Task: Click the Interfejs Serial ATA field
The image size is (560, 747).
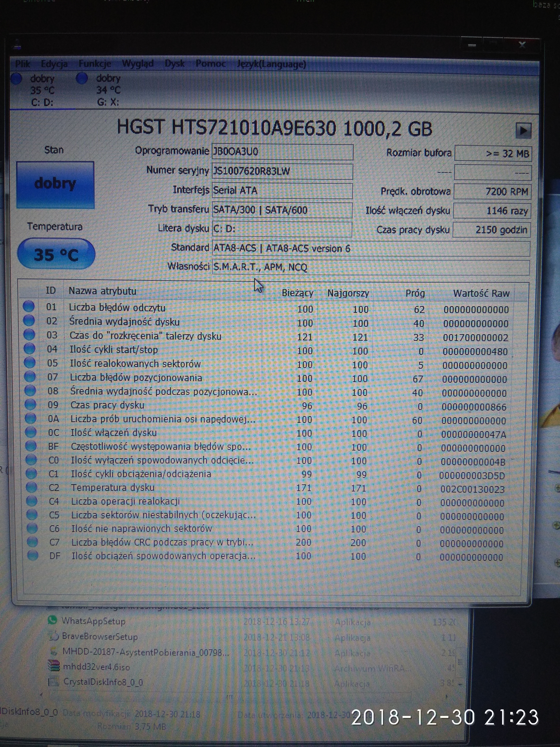Action: pos(282,191)
